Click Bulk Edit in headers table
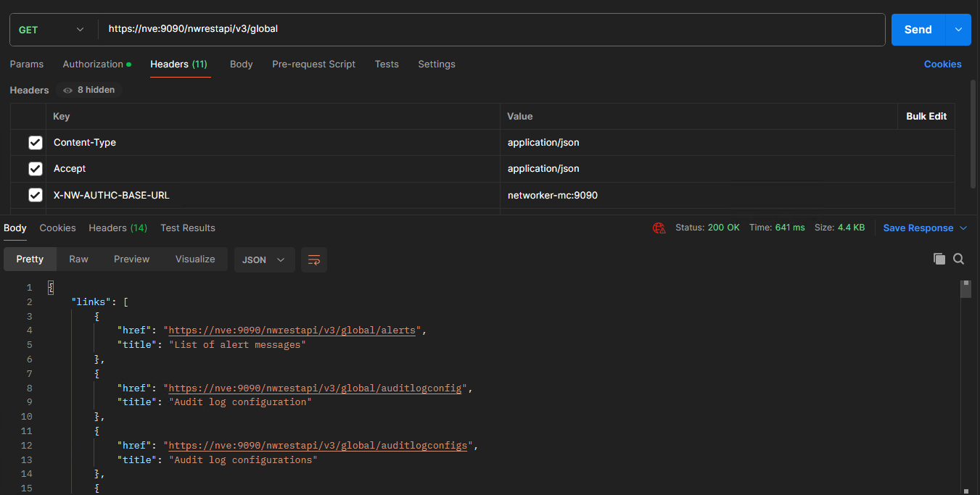This screenshot has width=980, height=495. click(x=926, y=116)
